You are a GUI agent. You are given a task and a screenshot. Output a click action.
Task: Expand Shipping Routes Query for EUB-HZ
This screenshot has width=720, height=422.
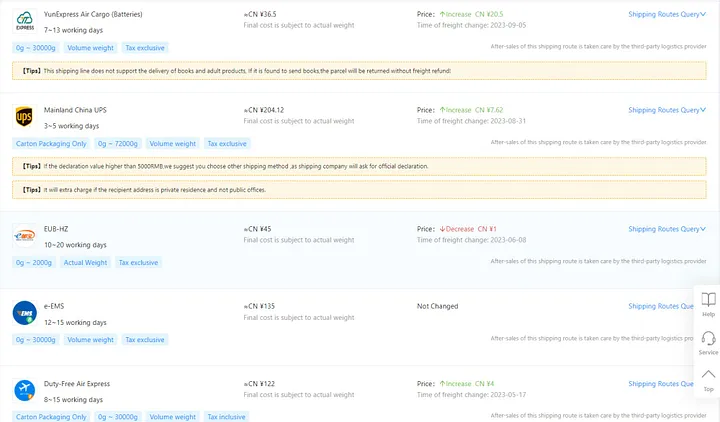(667, 229)
